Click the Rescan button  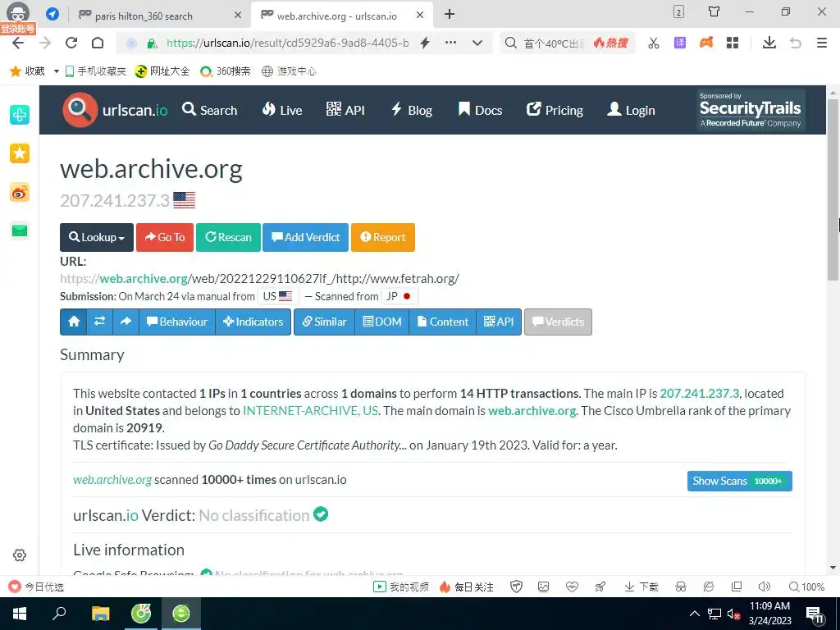pyautogui.click(x=228, y=237)
